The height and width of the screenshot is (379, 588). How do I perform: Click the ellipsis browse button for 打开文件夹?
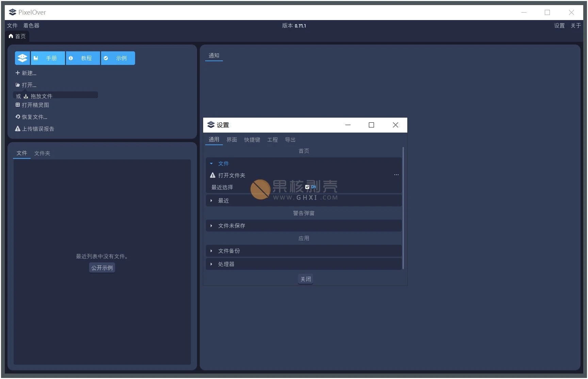pos(396,175)
